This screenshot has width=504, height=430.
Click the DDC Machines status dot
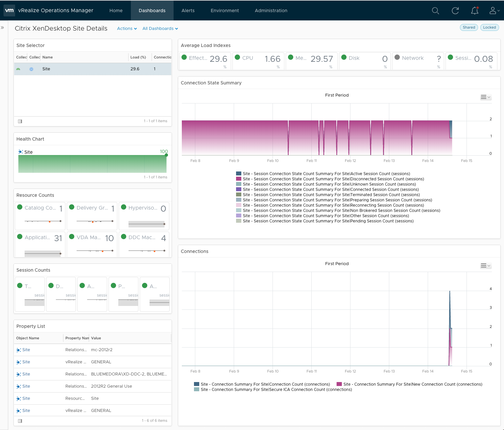coord(124,237)
